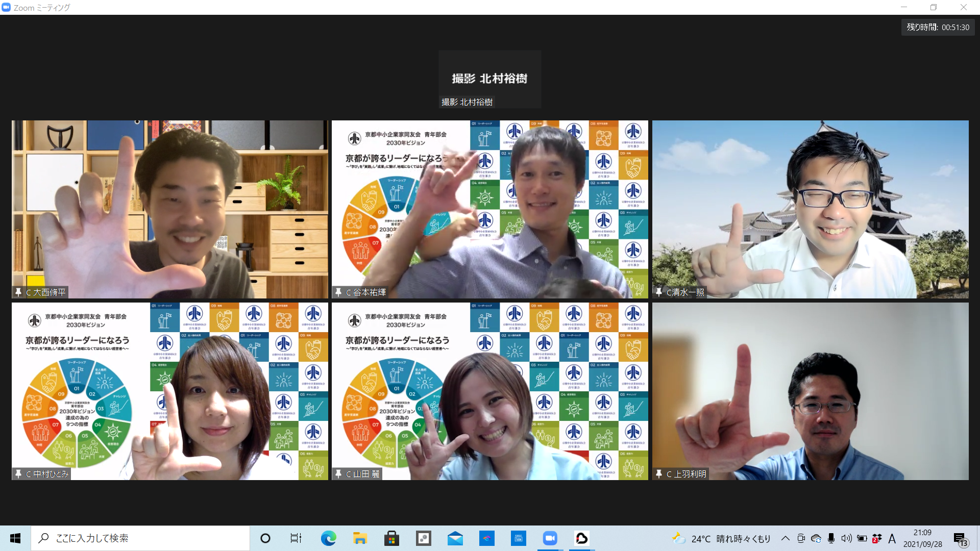Open the Windows Start menu
Screen dimensions: 980x551
coord(15,538)
